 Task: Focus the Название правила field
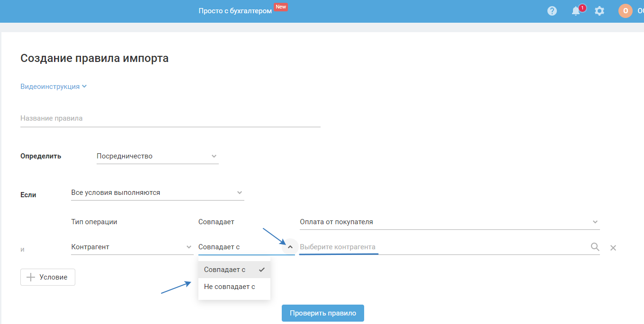(x=170, y=118)
